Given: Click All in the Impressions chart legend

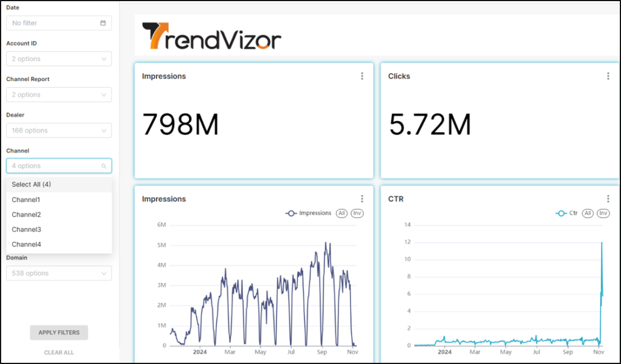Looking at the screenshot, I should pyautogui.click(x=342, y=213).
